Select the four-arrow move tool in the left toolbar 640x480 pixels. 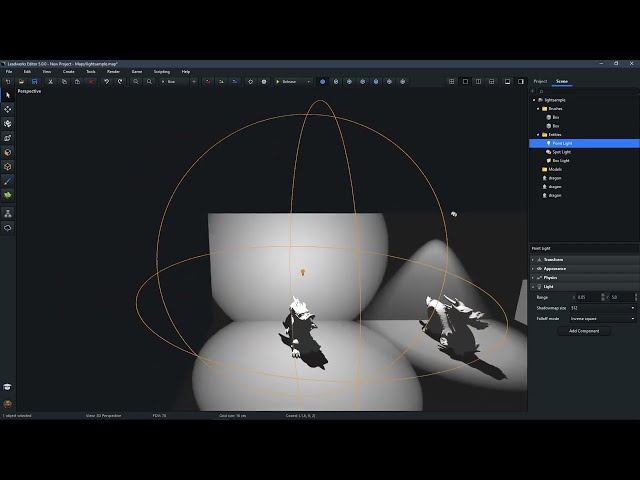(x=8, y=109)
